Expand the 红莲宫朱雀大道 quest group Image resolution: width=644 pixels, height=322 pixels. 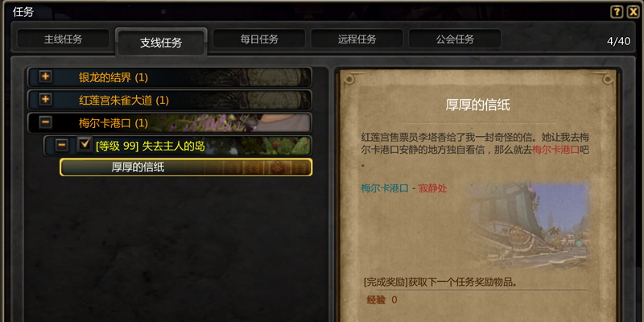click(x=46, y=99)
